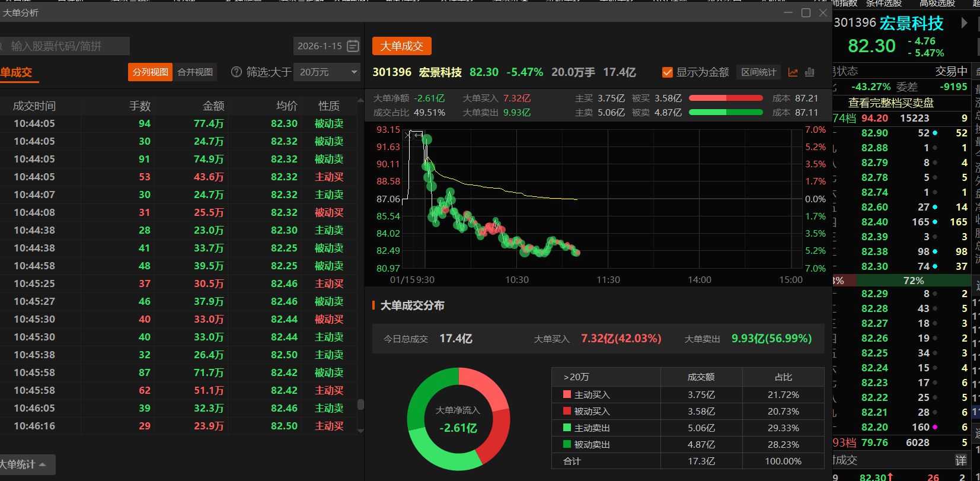Image resolution: width=980 pixels, height=481 pixels.
Task: Click the 93档 79.76 order level row
Action: pos(901,442)
